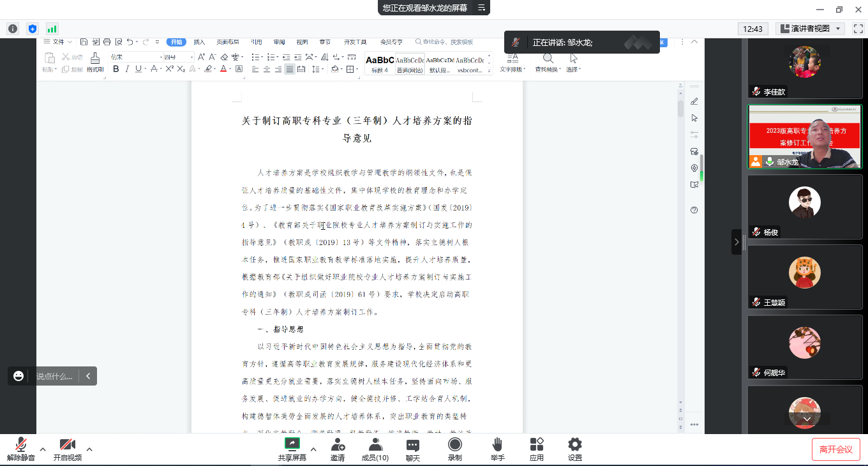Toggle fullscreen icon at top right

[x=858, y=29]
